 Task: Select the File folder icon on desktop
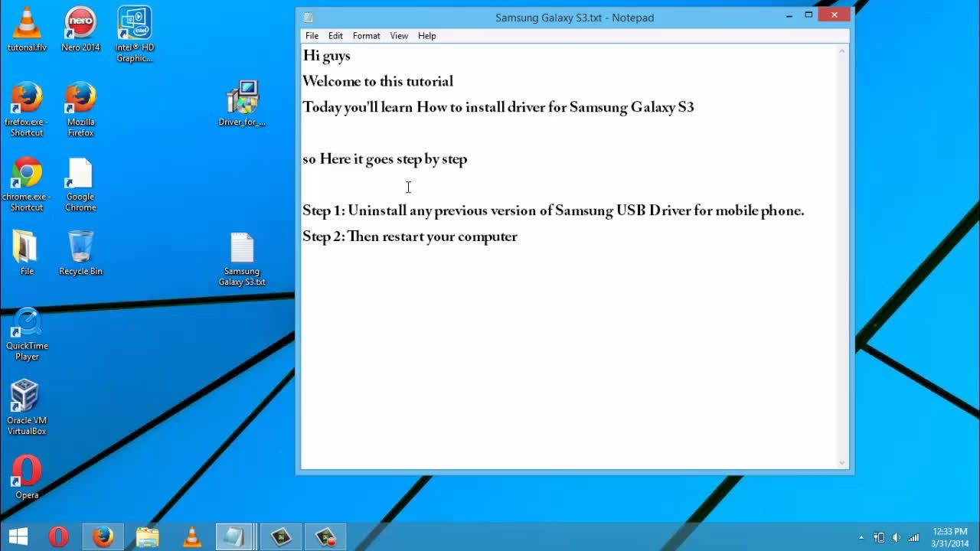pyautogui.click(x=27, y=253)
